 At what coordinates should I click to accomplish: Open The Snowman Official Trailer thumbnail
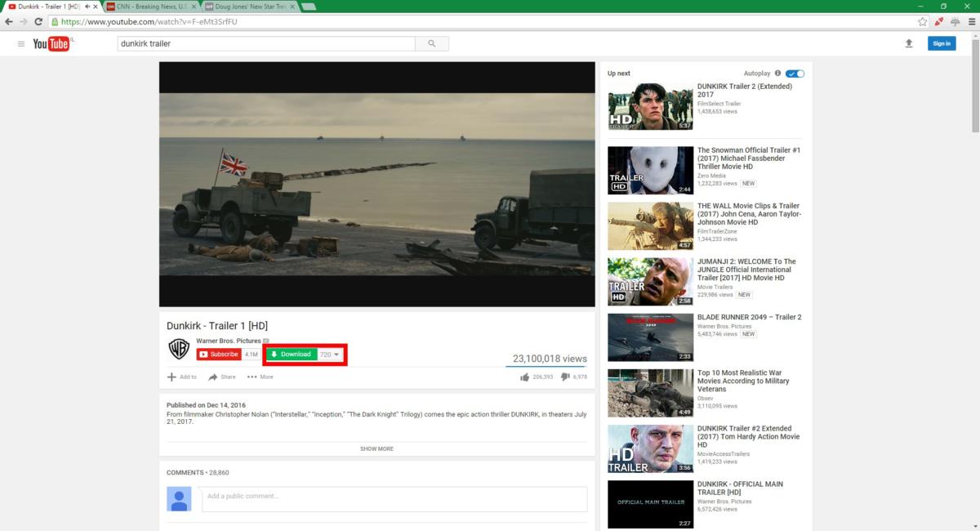tap(650, 170)
